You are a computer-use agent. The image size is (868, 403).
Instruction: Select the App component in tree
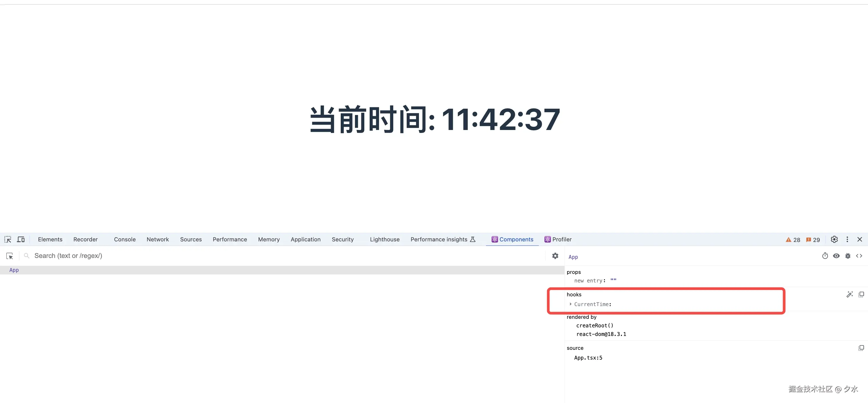point(14,270)
